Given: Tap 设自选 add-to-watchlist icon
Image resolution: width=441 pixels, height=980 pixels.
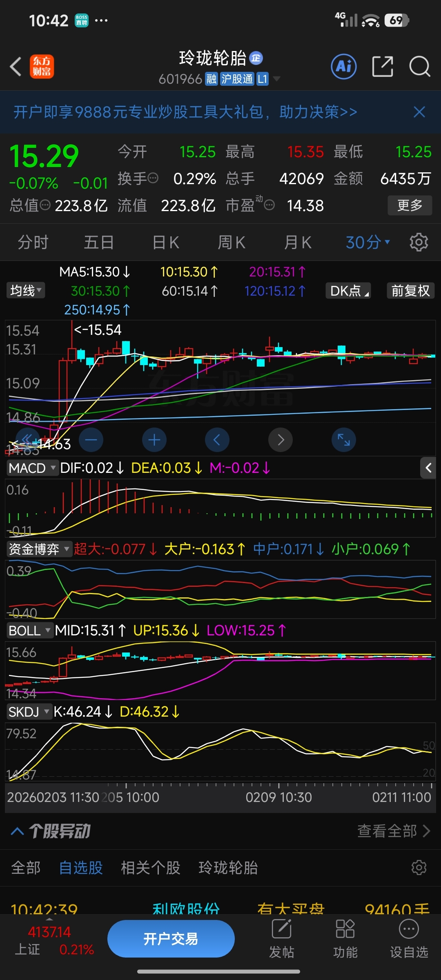Looking at the screenshot, I should click(409, 939).
